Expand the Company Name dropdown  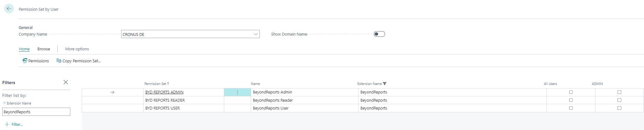(x=256, y=34)
